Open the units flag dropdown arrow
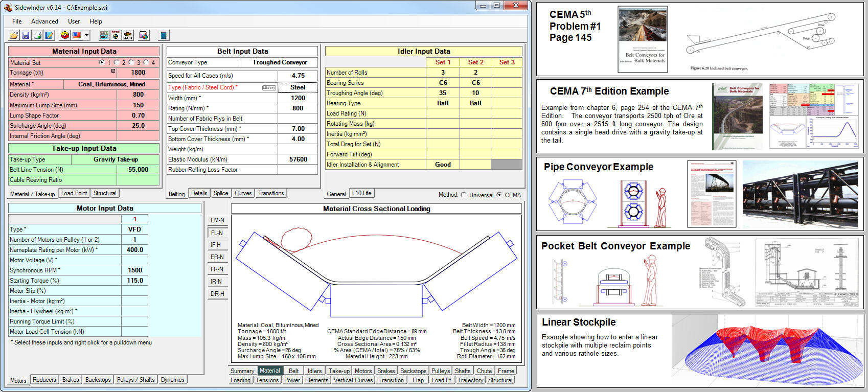868x392 pixels. (87, 35)
